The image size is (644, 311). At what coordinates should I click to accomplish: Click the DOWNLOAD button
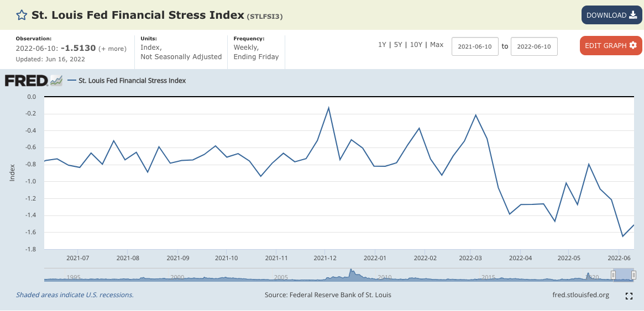point(611,15)
